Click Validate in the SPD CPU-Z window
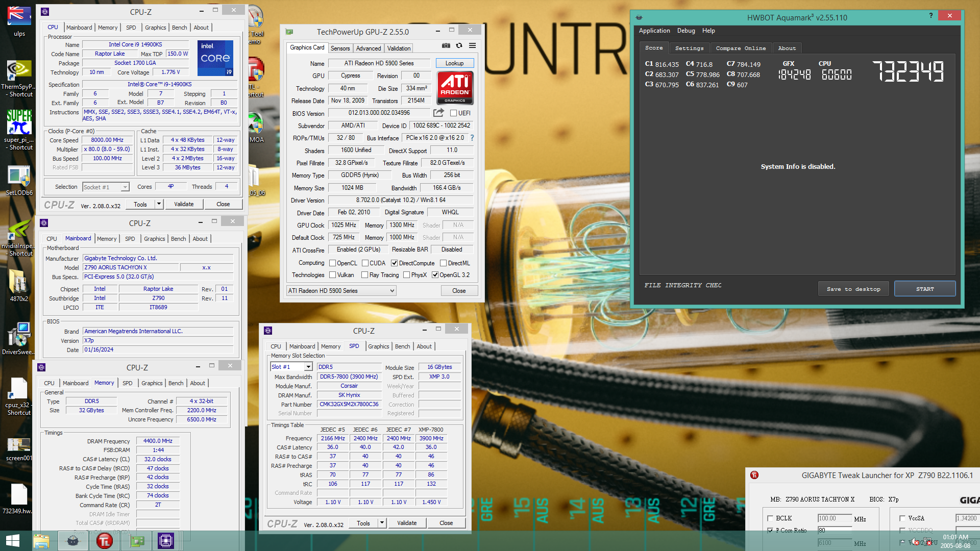 click(x=407, y=523)
